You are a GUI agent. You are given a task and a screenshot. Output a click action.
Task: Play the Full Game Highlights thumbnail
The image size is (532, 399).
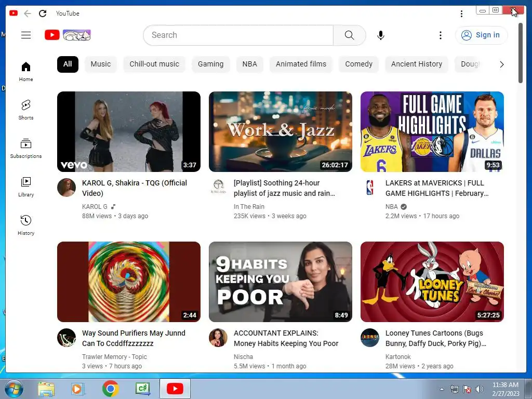pos(432,131)
